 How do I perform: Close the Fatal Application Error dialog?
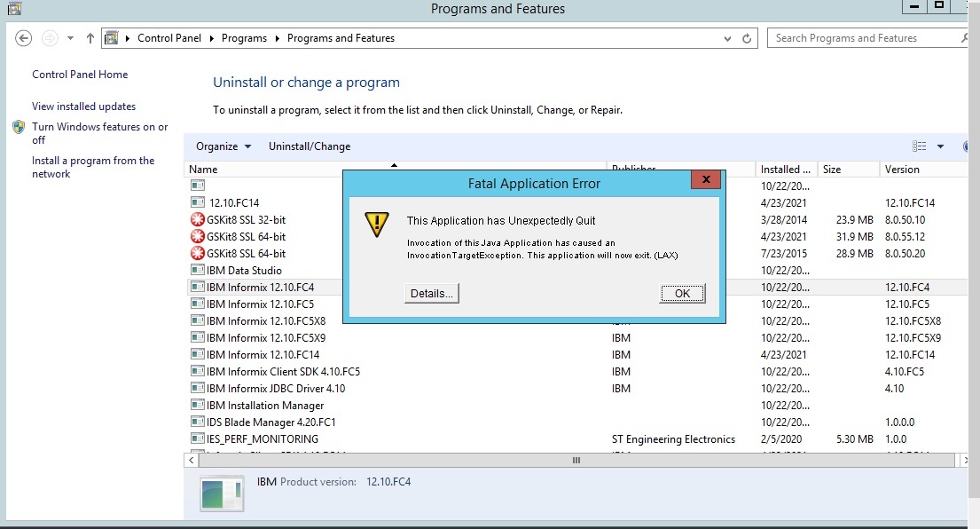tap(705, 180)
